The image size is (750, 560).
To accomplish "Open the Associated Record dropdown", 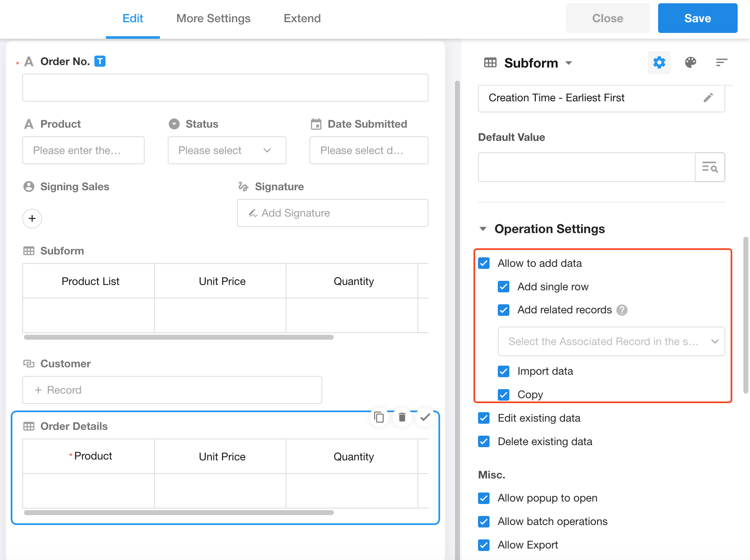I will click(611, 341).
